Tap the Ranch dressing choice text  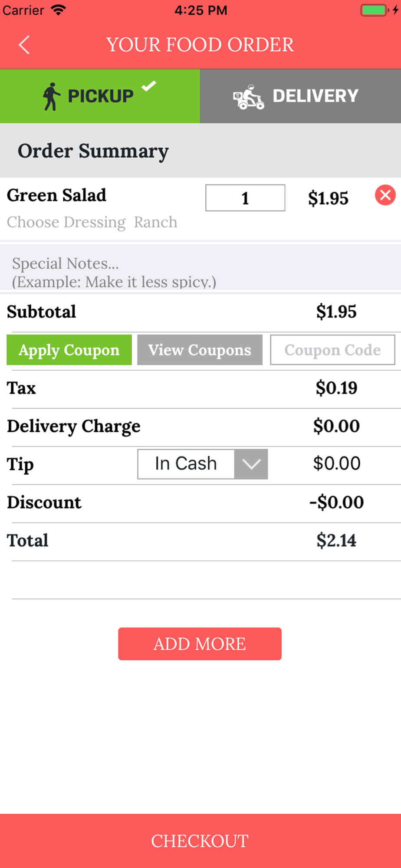point(156,222)
